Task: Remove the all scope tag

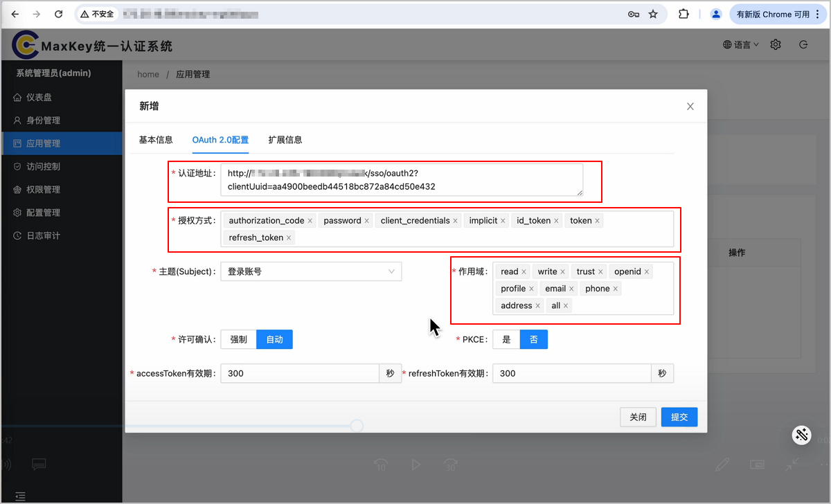Action: pos(566,306)
